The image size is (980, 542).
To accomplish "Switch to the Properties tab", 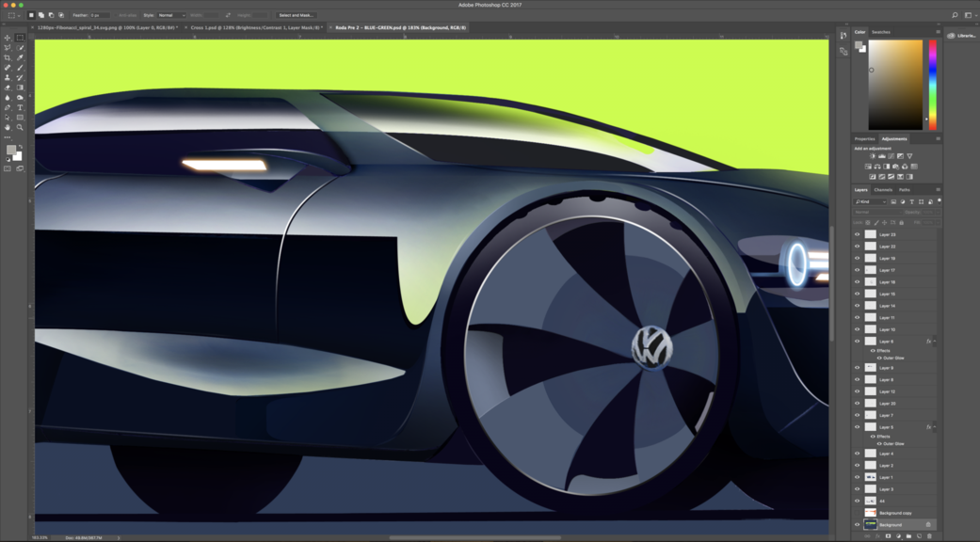I will [864, 138].
